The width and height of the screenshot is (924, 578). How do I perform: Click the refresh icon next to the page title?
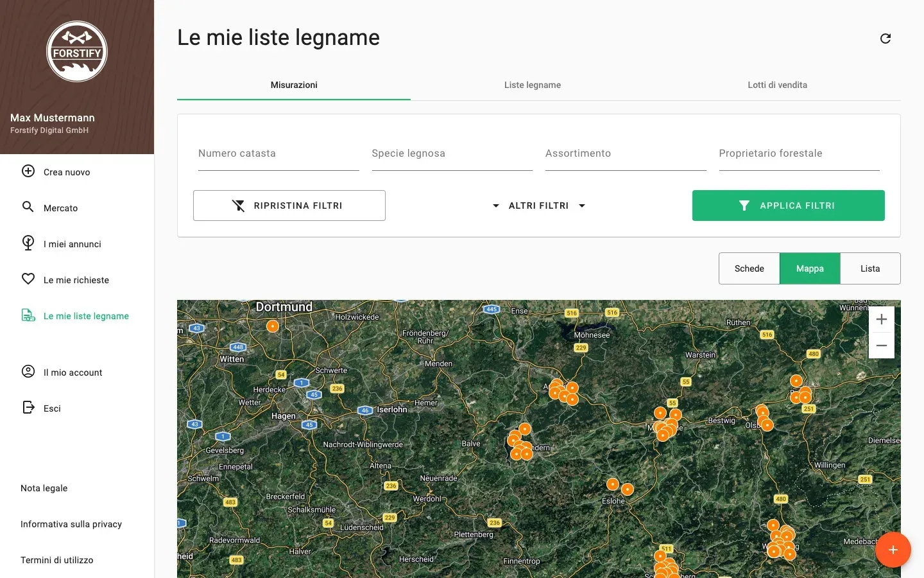tap(886, 39)
